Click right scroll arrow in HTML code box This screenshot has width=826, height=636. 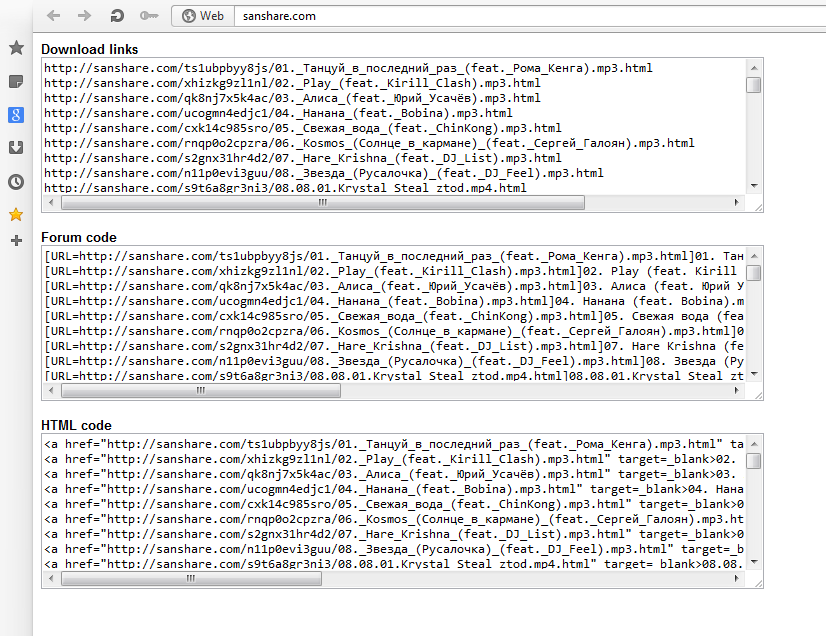point(736,579)
